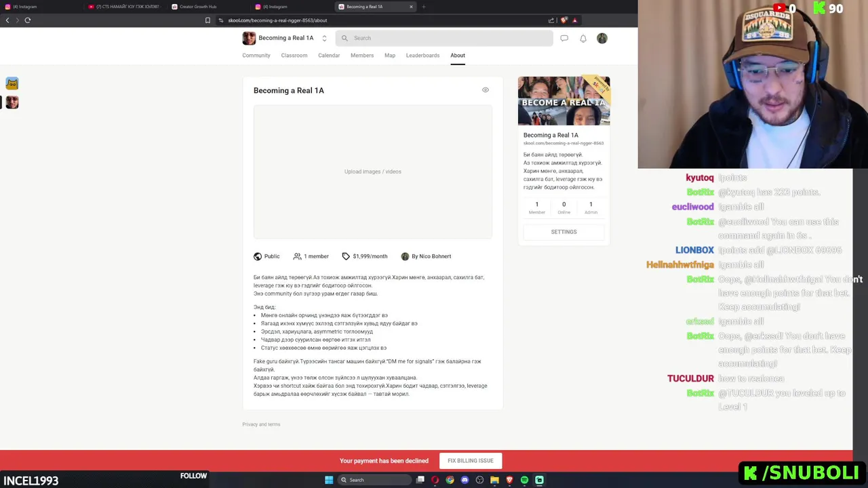Switch to the first Instagram browser tab
The height and width of the screenshot is (488, 868).
click(x=41, y=7)
